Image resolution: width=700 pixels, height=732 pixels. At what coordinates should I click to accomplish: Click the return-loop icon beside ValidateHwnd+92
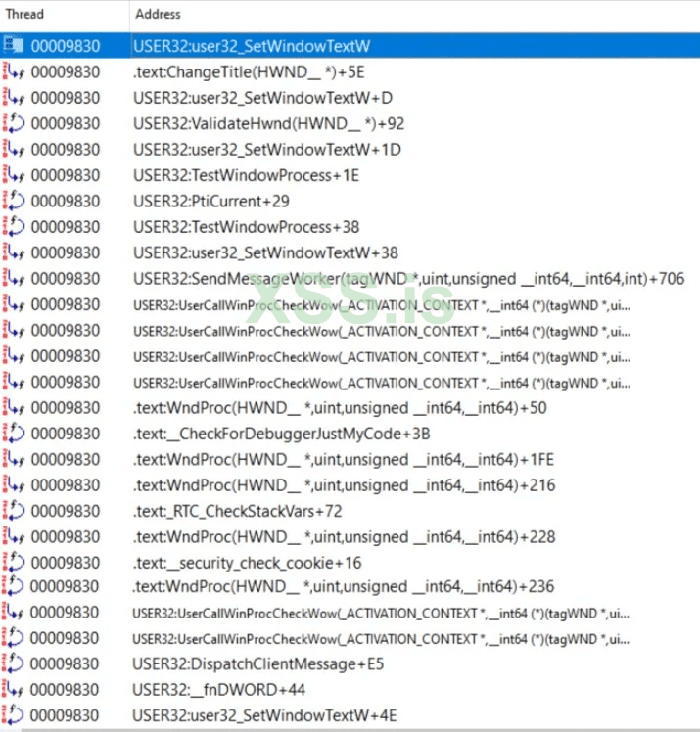[13, 123]
